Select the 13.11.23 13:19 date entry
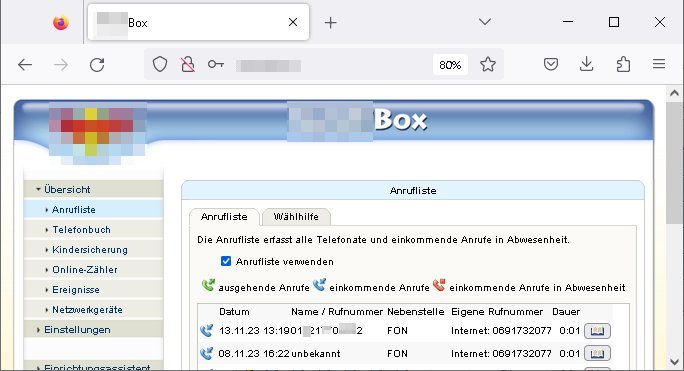The height and width of the screenshot is (371, 684). click(x=255, y=331)
